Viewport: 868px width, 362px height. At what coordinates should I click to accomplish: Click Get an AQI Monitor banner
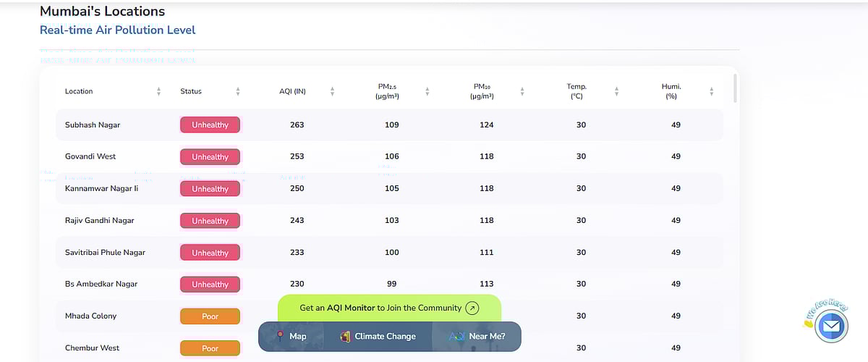380,308
